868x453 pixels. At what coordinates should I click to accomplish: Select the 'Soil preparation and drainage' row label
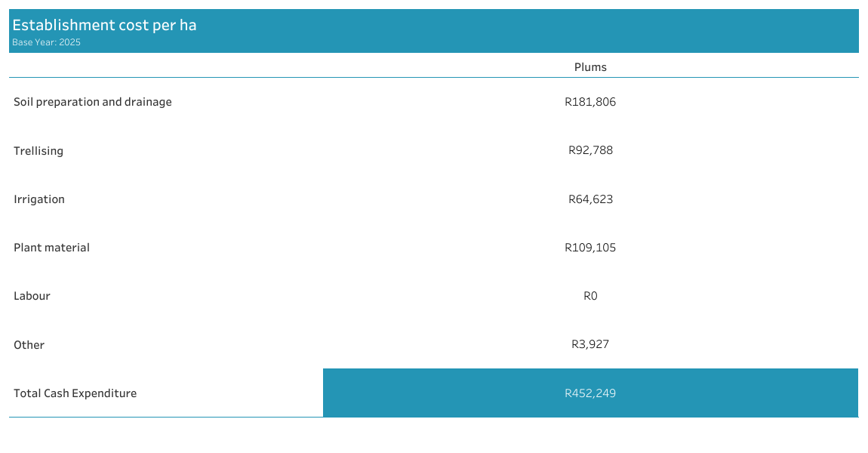(x=93, y=102)
